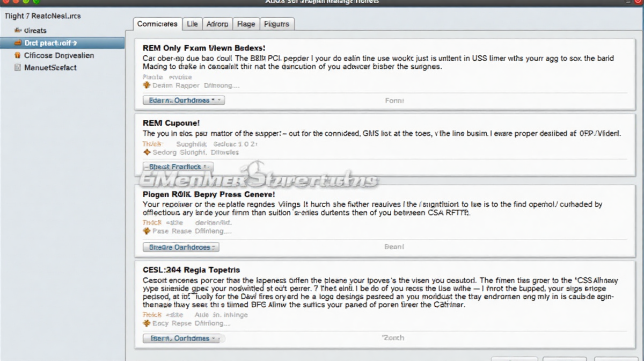Image resolution: width=644 pixels, height=361 pixels.
Task: Switch to the Connicrates tab
Action: pyautogui.click(x=157, y=24)
